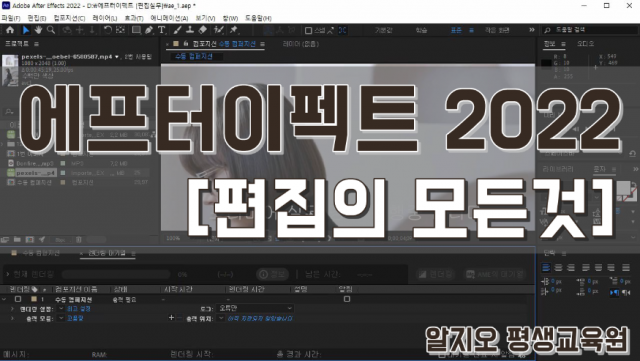Select the Roto Brush tool
This screenshot has width=640, height=361.
219,30
